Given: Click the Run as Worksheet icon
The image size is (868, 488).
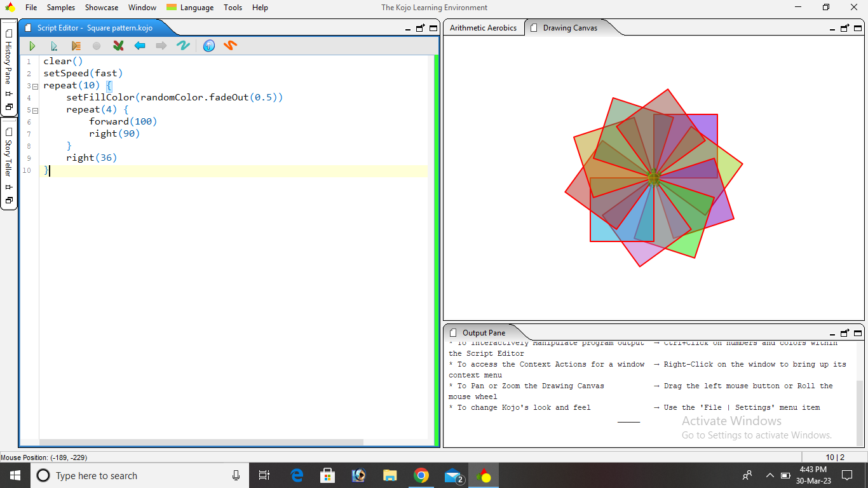Looking at the screenshot, I should coord(54,46).
